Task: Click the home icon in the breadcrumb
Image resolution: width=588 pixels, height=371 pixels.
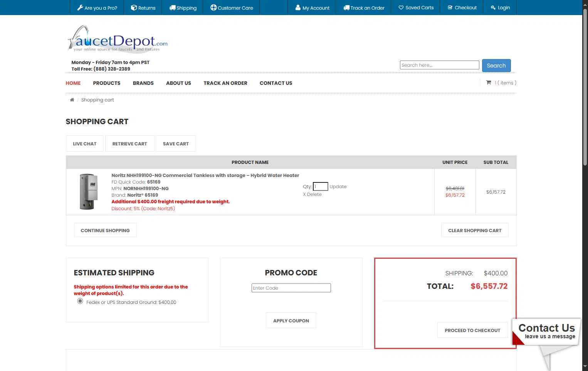Action: tap(72, 100)
